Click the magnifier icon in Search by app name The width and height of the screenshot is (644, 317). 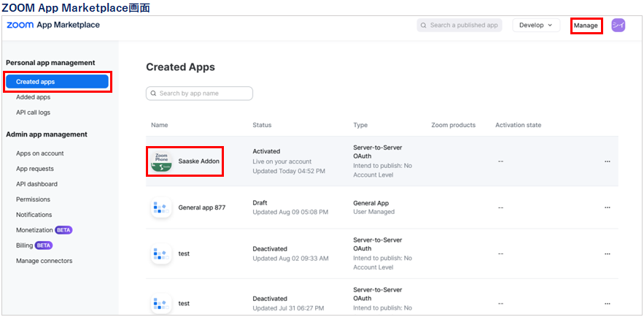click(x=154, y=93)
